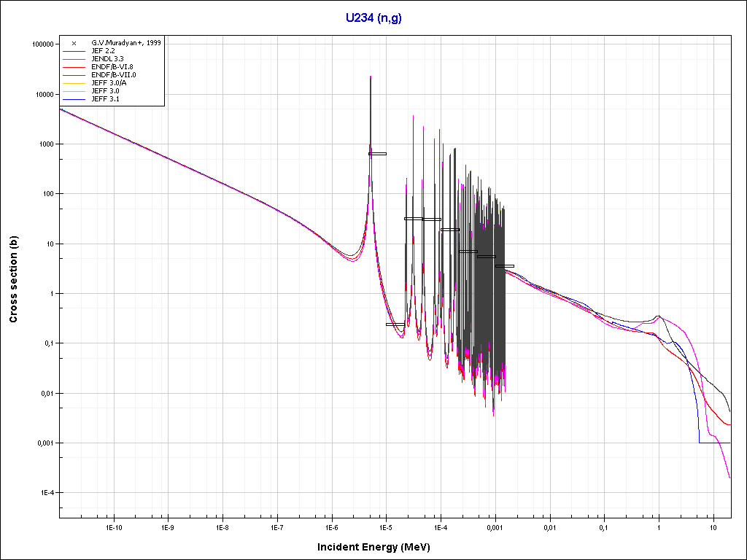Click the 1E-7 tick label on x-axis
The width and height of the screenshot is (747, 560).
276,526
